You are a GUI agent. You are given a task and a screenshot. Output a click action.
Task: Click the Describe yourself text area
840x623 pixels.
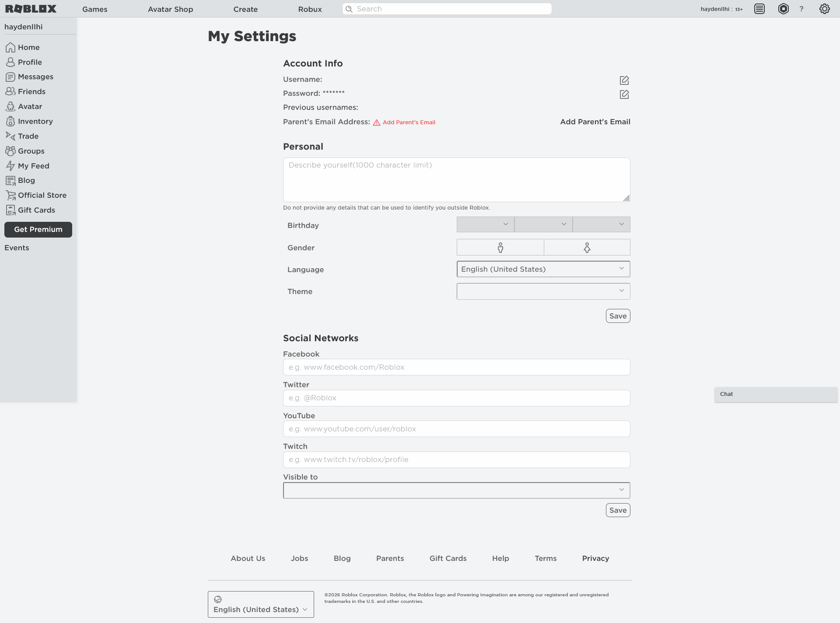pyautogui.click(x=456, y=180)
